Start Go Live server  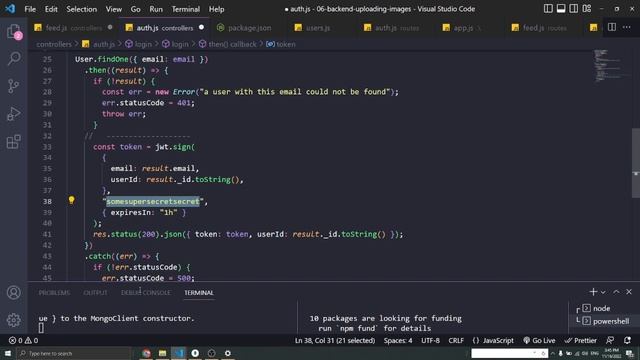pyautogui.click(x=539, y=340)
